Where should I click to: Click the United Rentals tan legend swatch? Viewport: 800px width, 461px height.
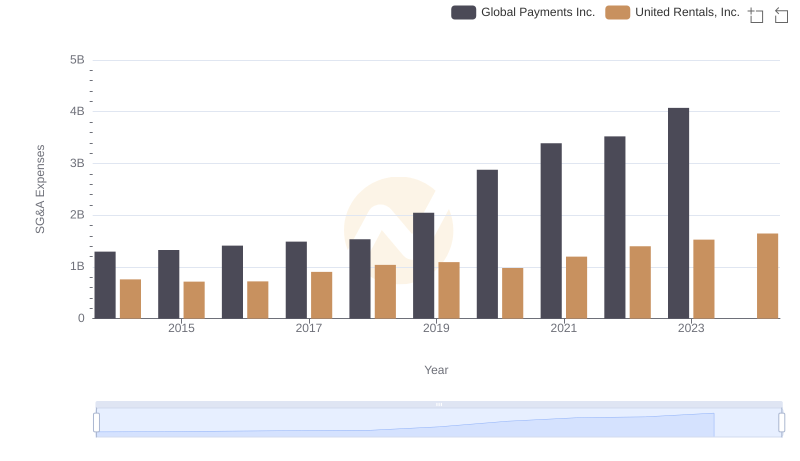pos(617,12)
